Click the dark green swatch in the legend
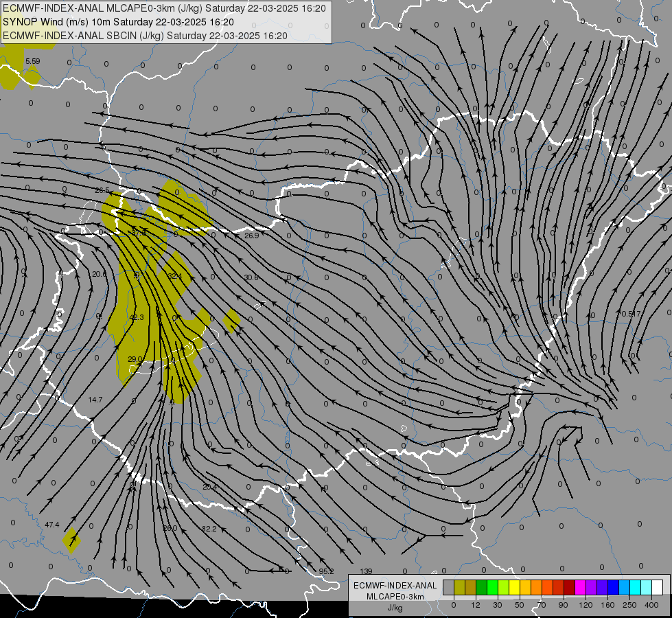 coord(482,587)
